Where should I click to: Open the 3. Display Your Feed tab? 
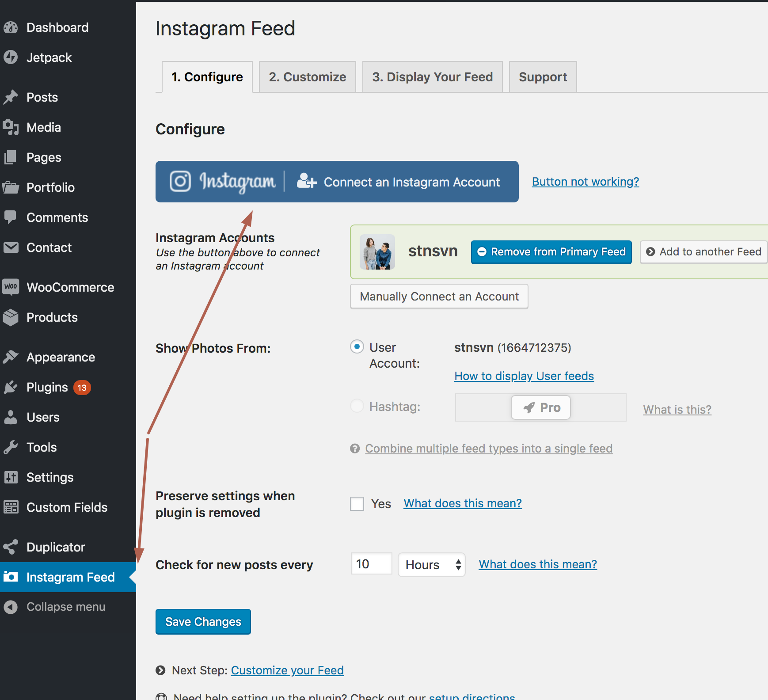(x=433, y=77)
